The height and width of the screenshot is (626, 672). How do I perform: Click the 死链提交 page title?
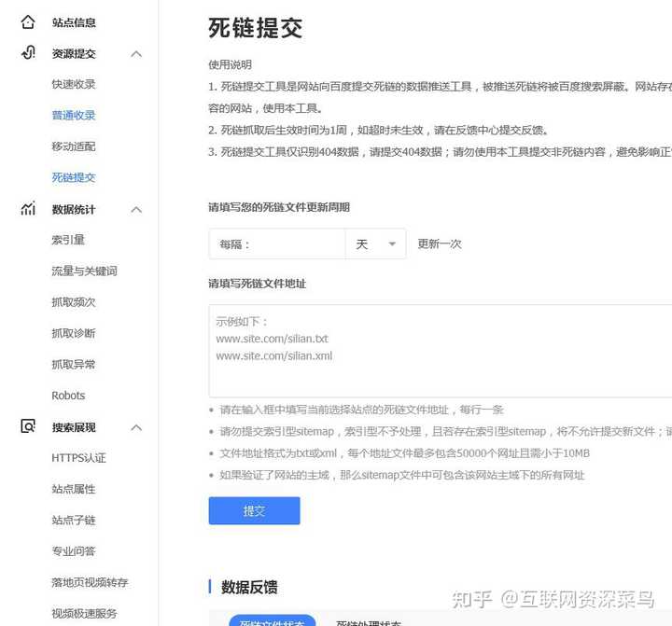[x=256, y=28]
